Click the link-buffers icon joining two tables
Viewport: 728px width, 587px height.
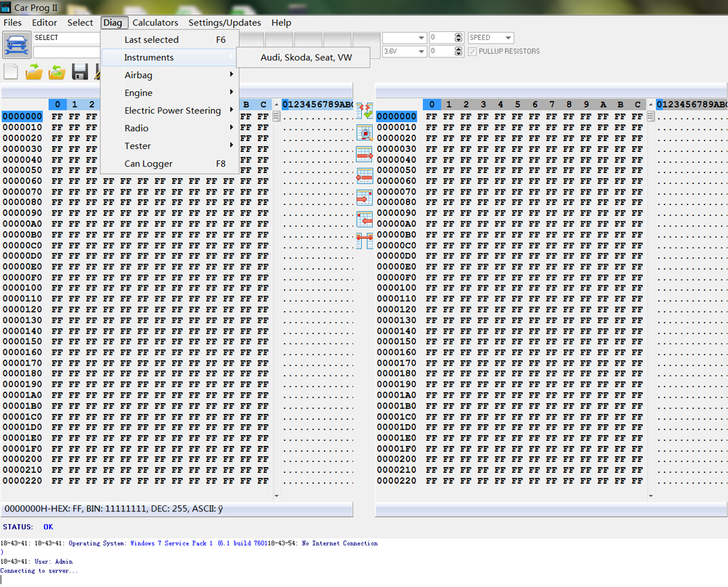pyautogui.click(x=365, y=241)
